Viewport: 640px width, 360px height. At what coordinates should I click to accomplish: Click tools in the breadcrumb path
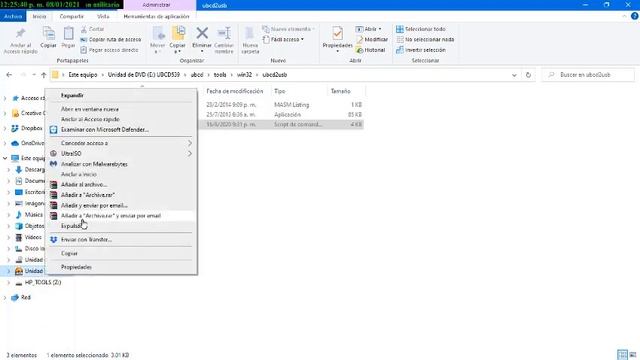tap(220, 75)
